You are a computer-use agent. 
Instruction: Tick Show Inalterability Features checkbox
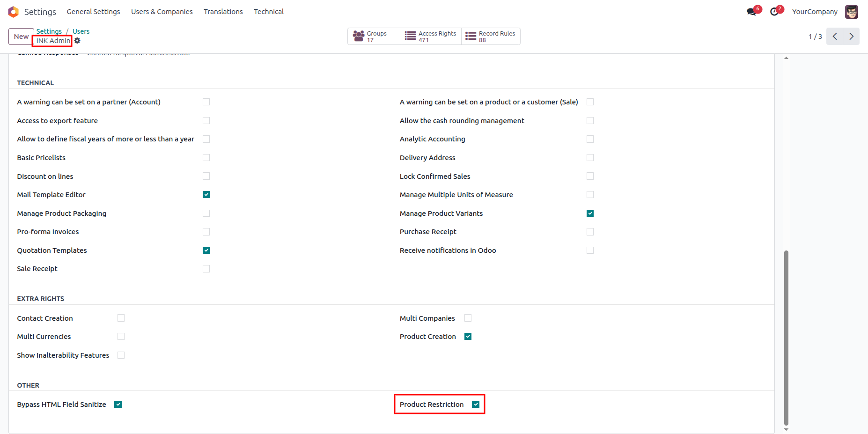pos(121,355)
